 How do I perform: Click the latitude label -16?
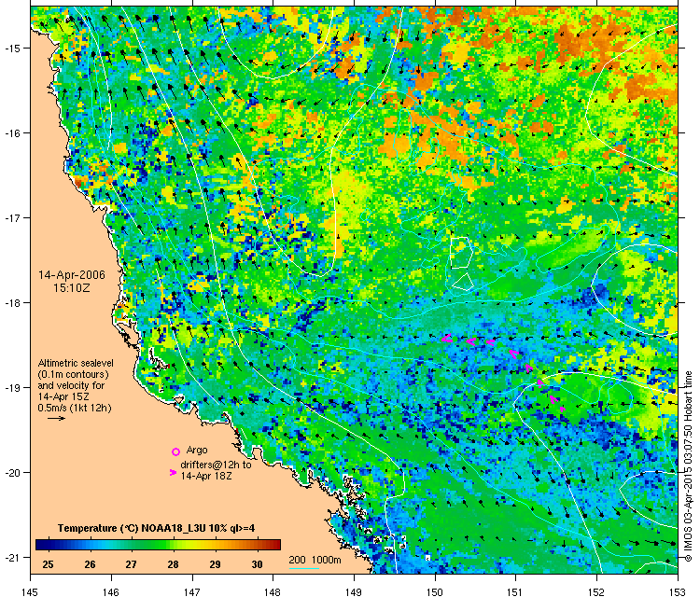(11, 133)
